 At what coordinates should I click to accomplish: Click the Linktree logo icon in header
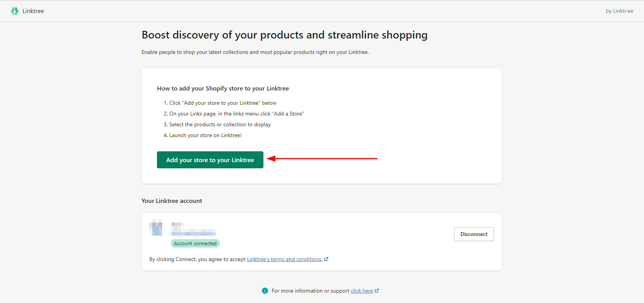[15, 11]
